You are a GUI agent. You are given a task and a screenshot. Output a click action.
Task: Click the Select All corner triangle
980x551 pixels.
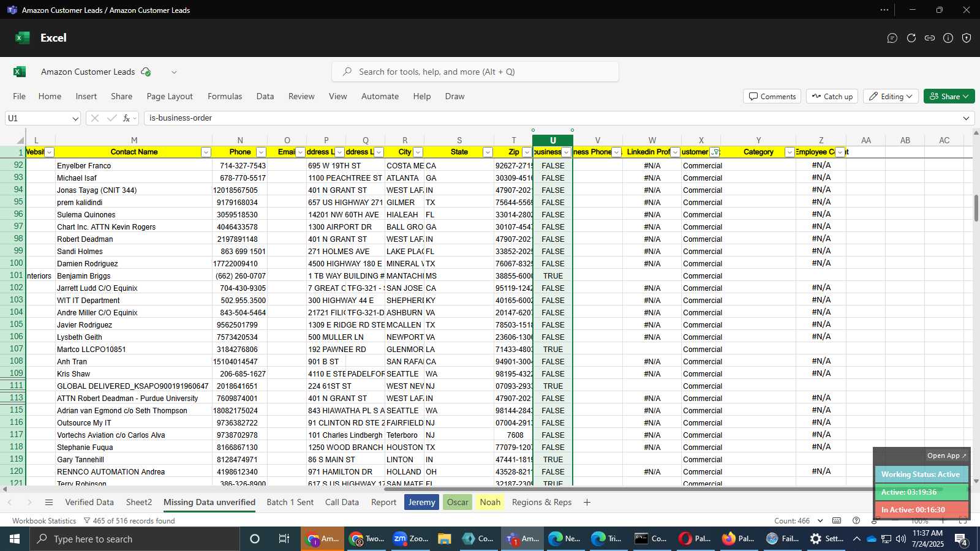[20, 140]
